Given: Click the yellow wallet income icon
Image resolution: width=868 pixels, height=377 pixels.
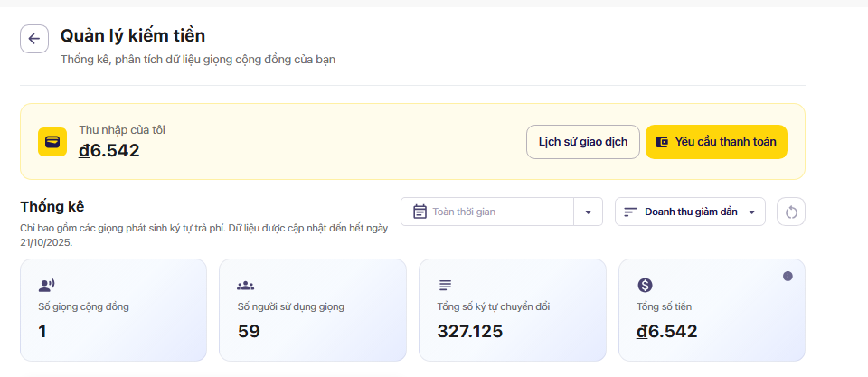Looking at the screenshot, I should point(52,142).
